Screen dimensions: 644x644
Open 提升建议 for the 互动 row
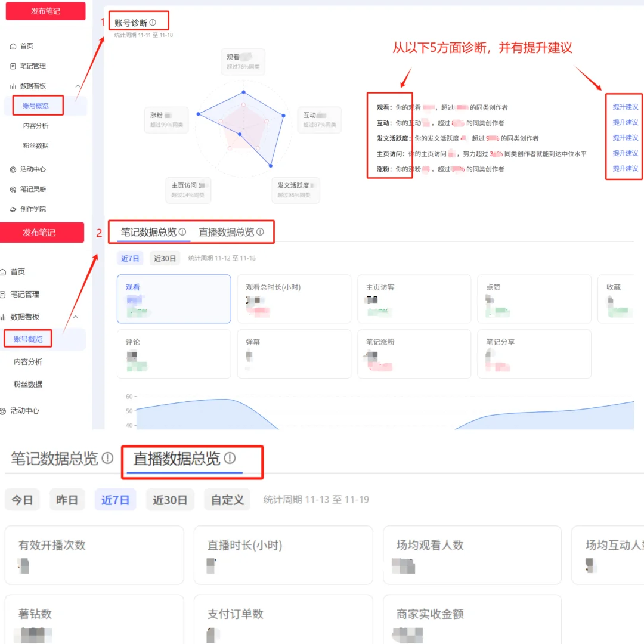pos(625,122)
